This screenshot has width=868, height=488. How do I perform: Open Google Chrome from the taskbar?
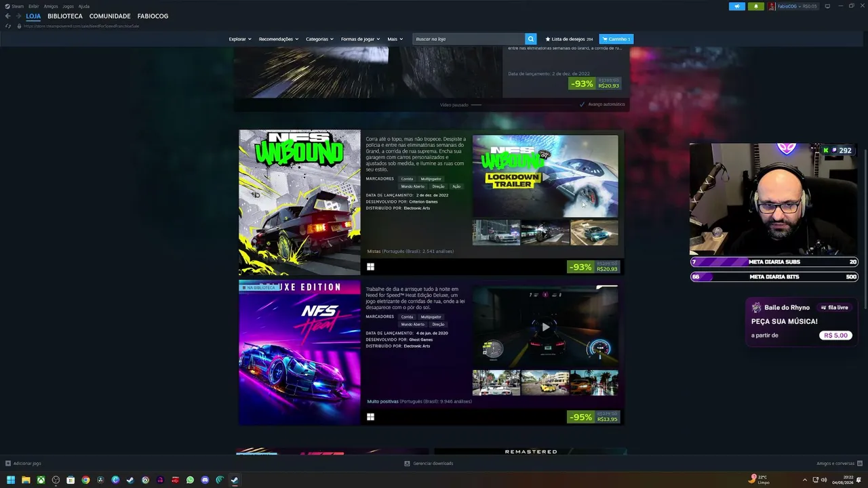(x=85, y=480)
